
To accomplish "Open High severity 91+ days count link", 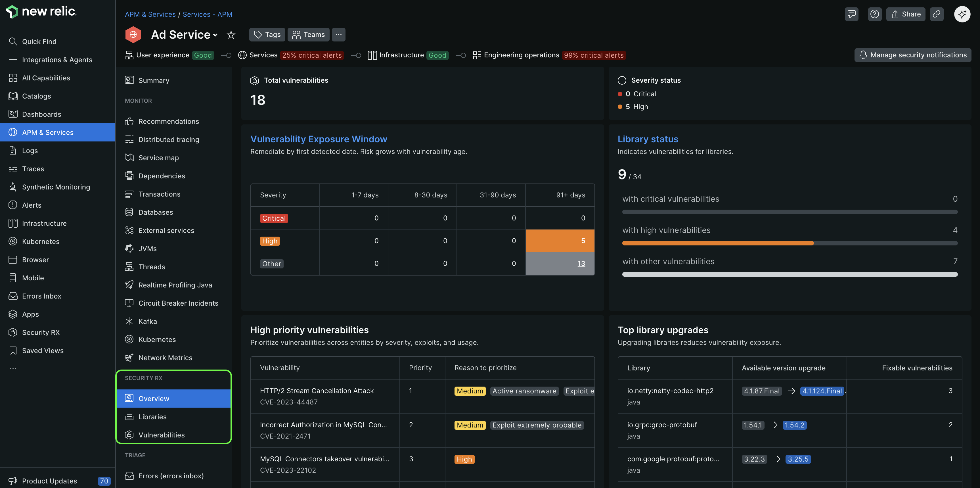I will coord(583,241).
